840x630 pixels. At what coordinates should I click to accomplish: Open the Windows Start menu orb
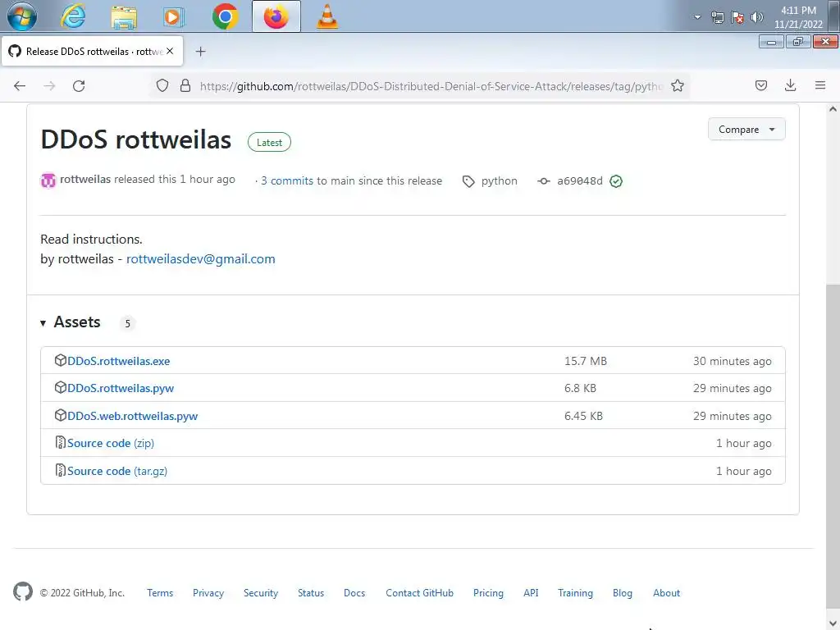click(22, 16)
